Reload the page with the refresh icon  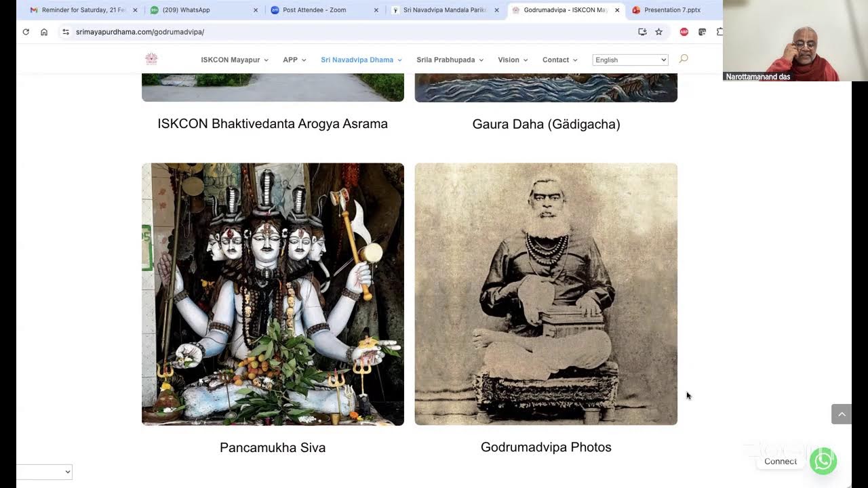pos(26,32)
